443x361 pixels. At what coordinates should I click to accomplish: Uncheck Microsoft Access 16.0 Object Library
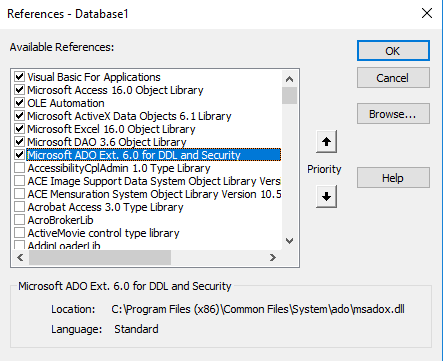pos(19,90)
